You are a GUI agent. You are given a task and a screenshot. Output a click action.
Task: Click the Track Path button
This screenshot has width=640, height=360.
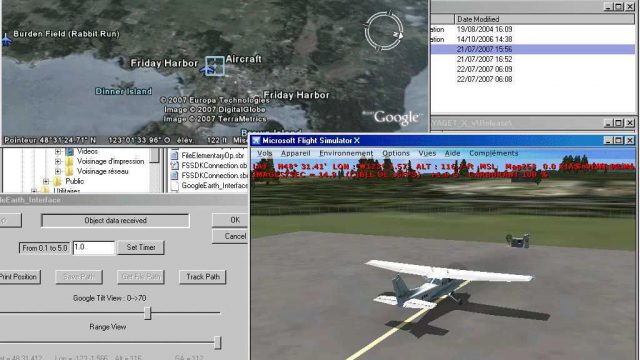tap(203, 277)
